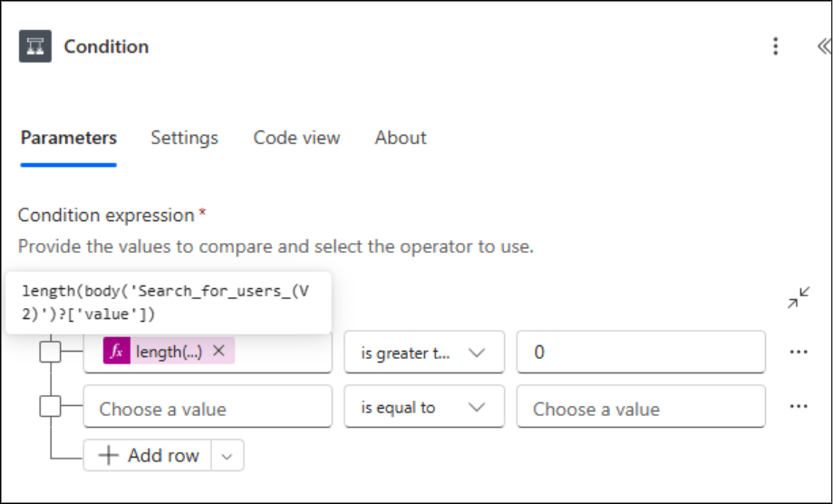Tick the checkbox for the empty second row

pos(51,407)
